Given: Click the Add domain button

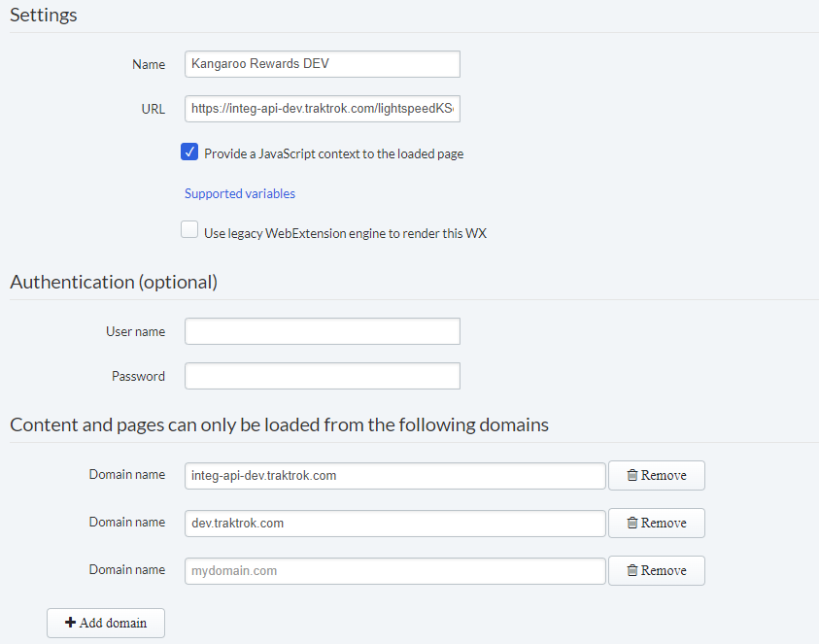Looking at the screenshot, I should click(x=106, y=623).
